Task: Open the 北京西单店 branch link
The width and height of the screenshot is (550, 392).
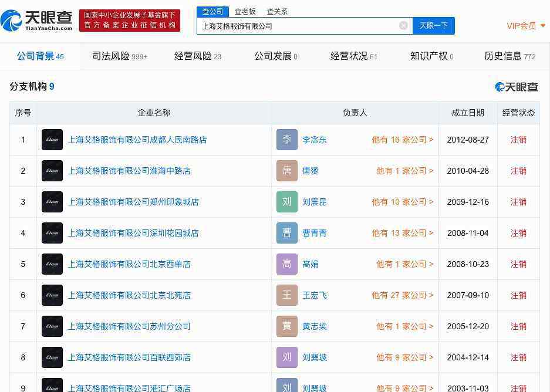Action: (129, 264)
